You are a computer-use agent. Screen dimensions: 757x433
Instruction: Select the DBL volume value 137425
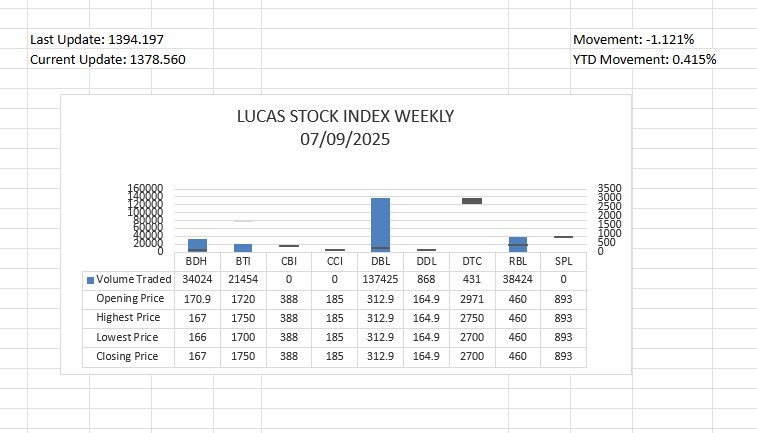[380, 279]
